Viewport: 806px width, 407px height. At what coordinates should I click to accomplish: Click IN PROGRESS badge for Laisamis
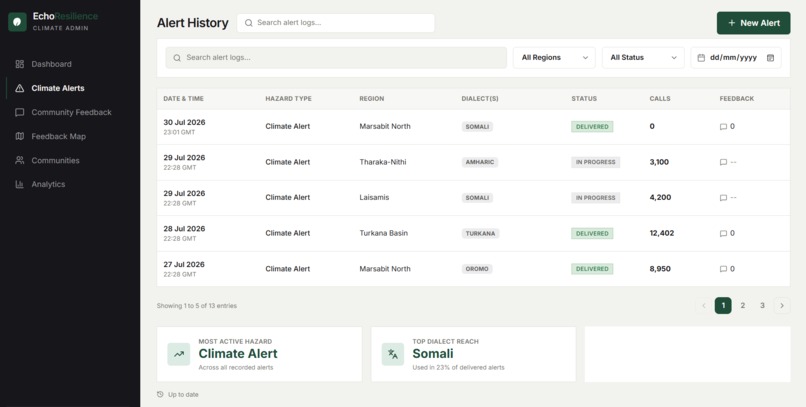pos(595,198)
